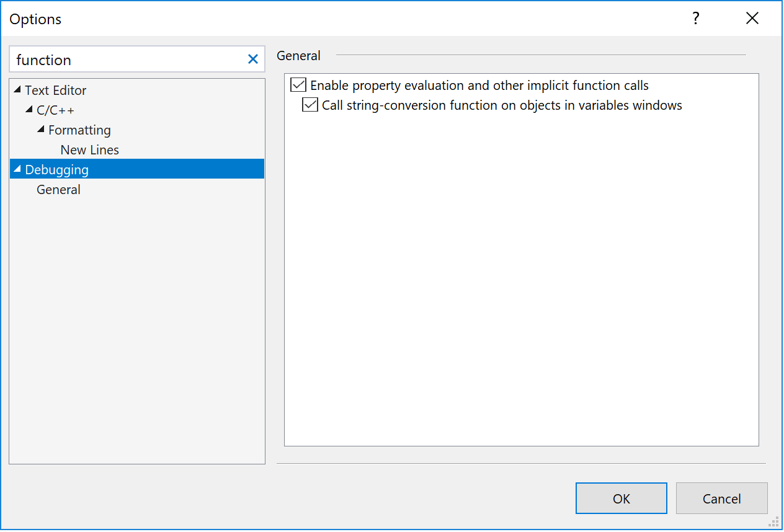The height and width of the screenshot is (532, 784).
Task: Confirm settings with the OK button
Action: (621, 498)
